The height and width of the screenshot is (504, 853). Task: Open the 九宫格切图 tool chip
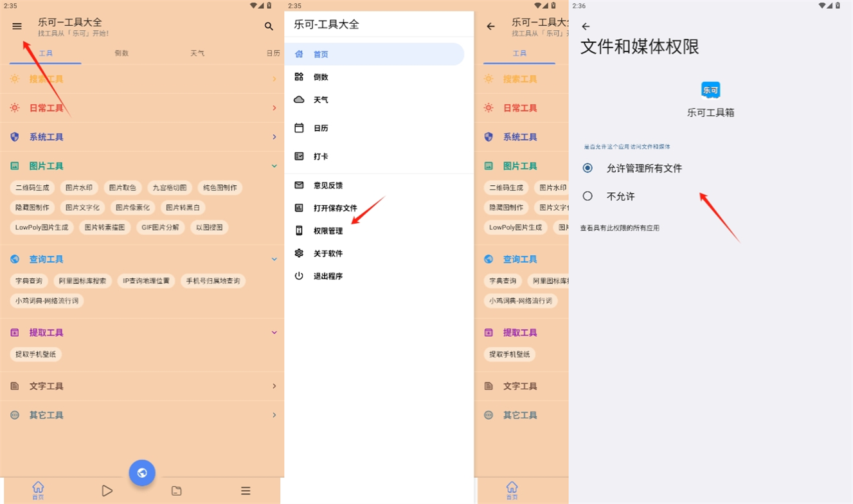(170, 188)
